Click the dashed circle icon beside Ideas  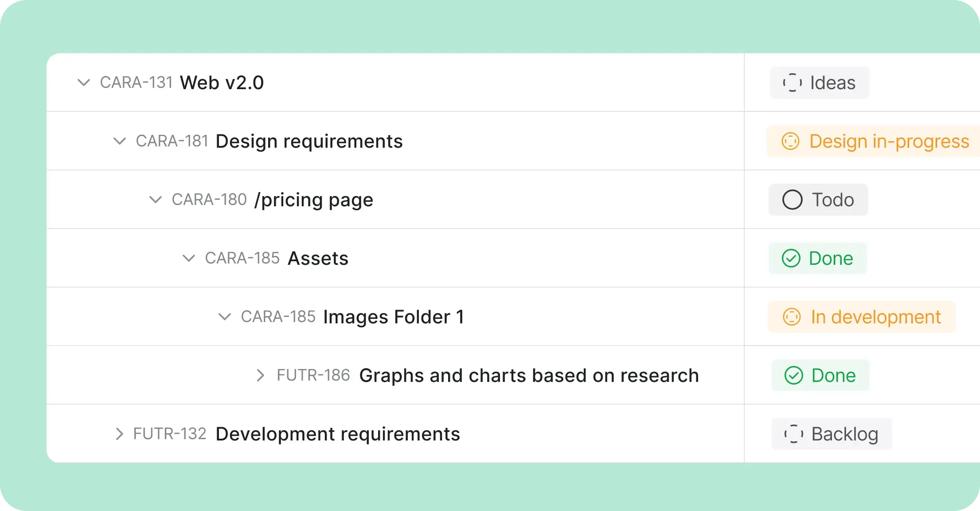click(x=792, y=83)
